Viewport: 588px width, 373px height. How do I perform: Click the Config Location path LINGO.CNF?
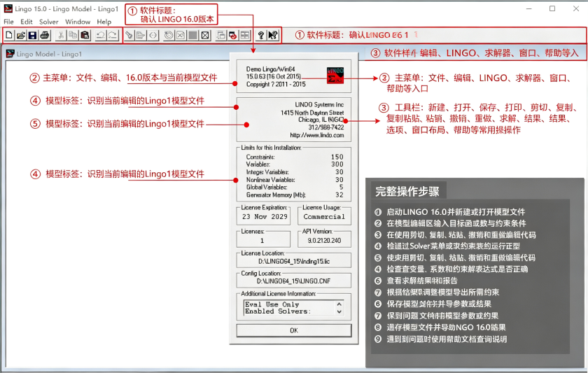point(293,281)
